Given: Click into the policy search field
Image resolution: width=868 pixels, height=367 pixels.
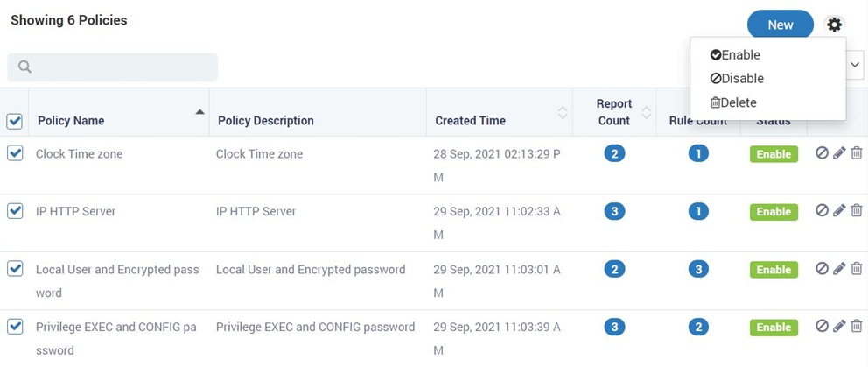Looking at the screenshot, I should pyautogui.click(x=112, y=67).
